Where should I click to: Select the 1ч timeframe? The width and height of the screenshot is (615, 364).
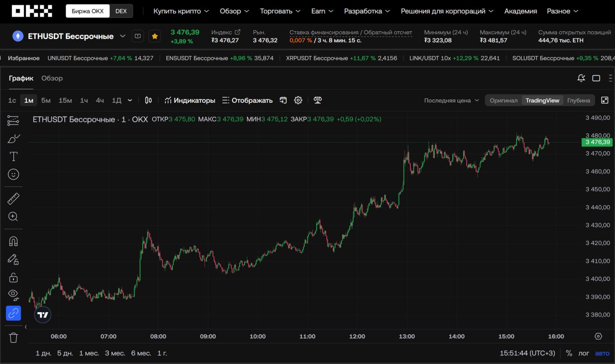click(84, 100)
